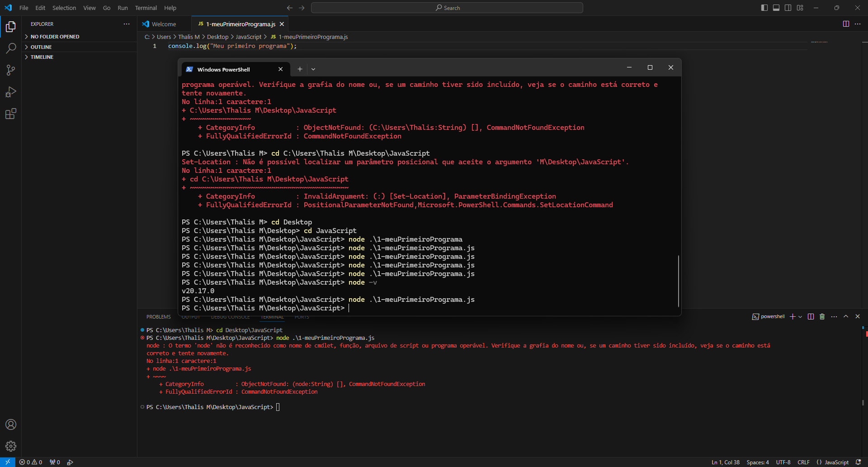The width and height of the screenshot is (868, 467).
Task: Click the split terminal icon in panel
Action: (x=811, y=316)
